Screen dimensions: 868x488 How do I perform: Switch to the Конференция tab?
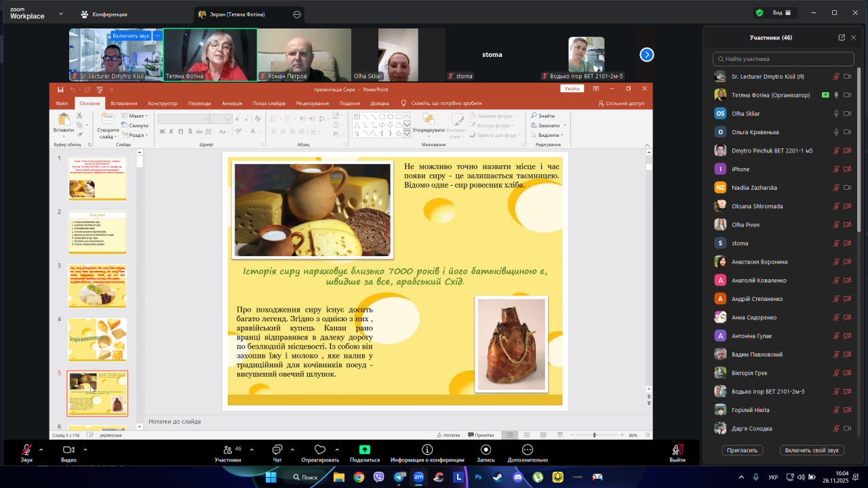click(x=104, y=14)
